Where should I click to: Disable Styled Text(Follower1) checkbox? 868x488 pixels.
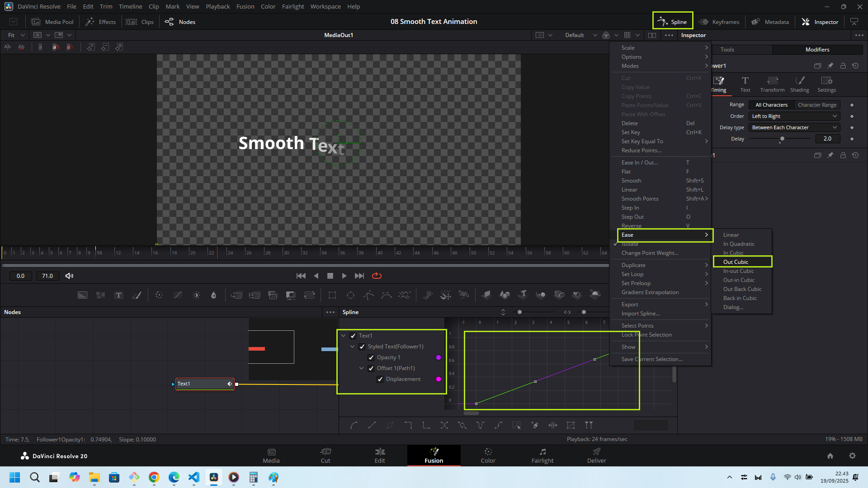362,347
